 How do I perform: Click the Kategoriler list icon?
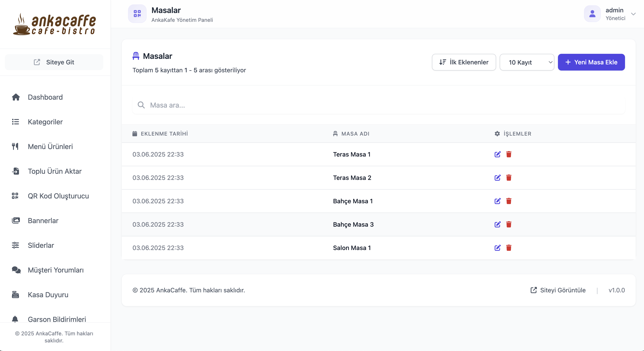(x=15, y=122)
